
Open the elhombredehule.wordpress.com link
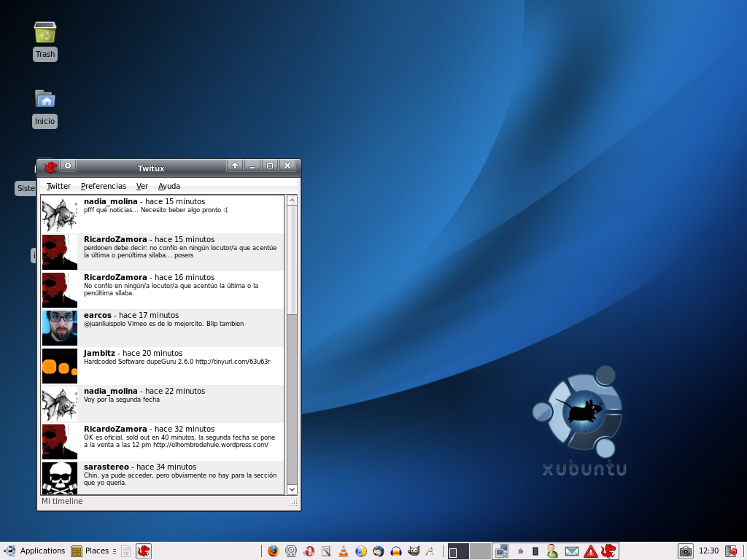211,445
